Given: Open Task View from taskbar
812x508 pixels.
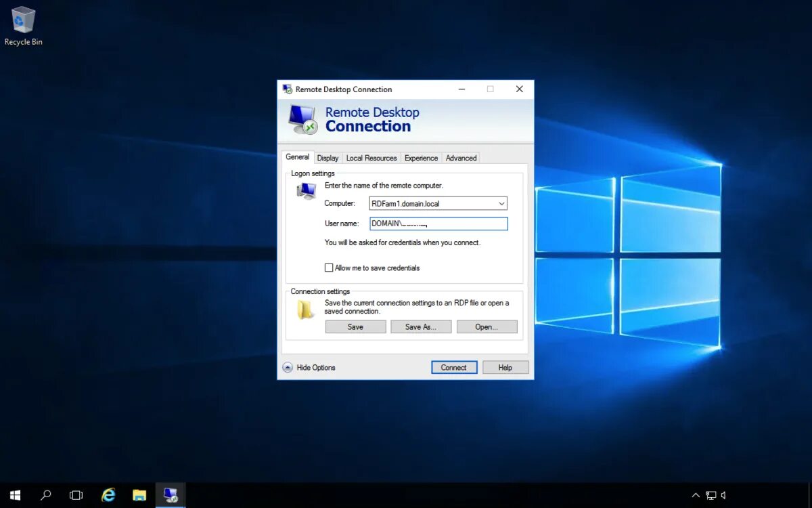Looking at the screenshot, I should [76, 495].
